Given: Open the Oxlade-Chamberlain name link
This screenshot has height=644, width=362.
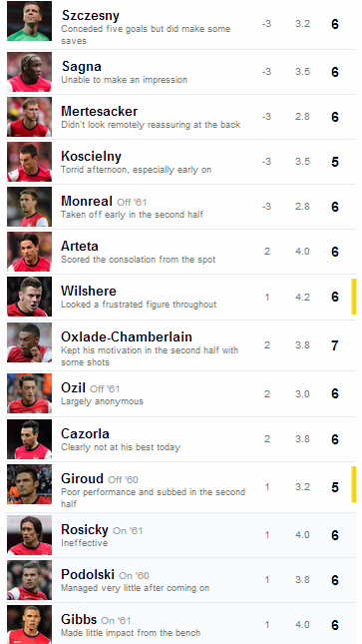Looking at the screenshot, I should click(x=127, y=336).
